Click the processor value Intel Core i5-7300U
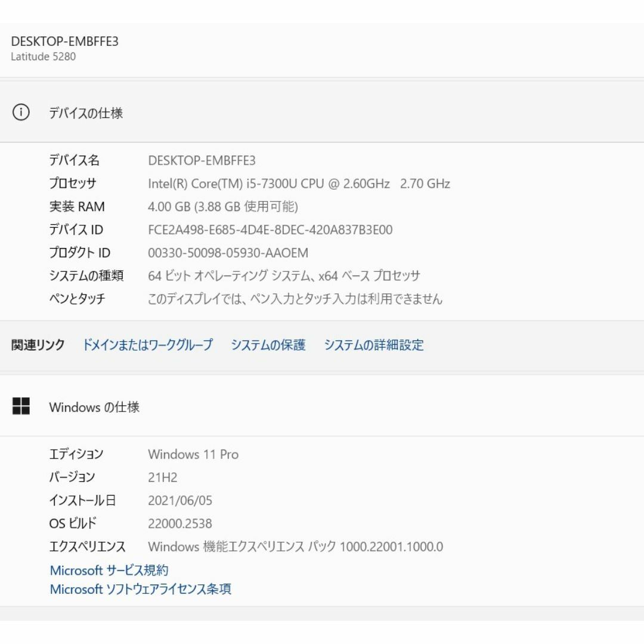The image size is (644, 644). (x=299, y=183)
